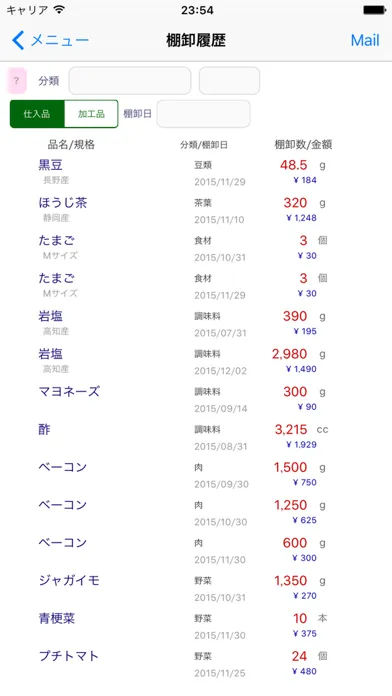The height and width of the screenshot is (696, 392).
Task: Select the 酢 3,215 cc row
Action: click(x=196, y=437)
